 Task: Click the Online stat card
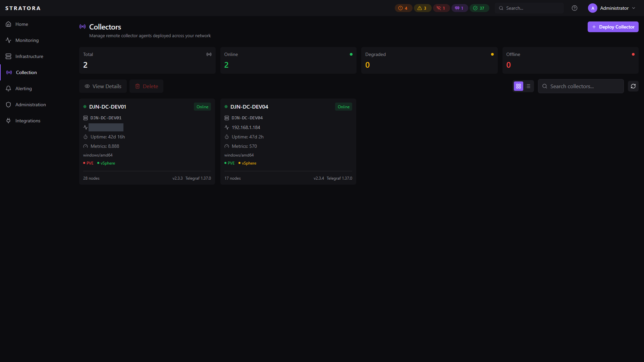(288, 60)
